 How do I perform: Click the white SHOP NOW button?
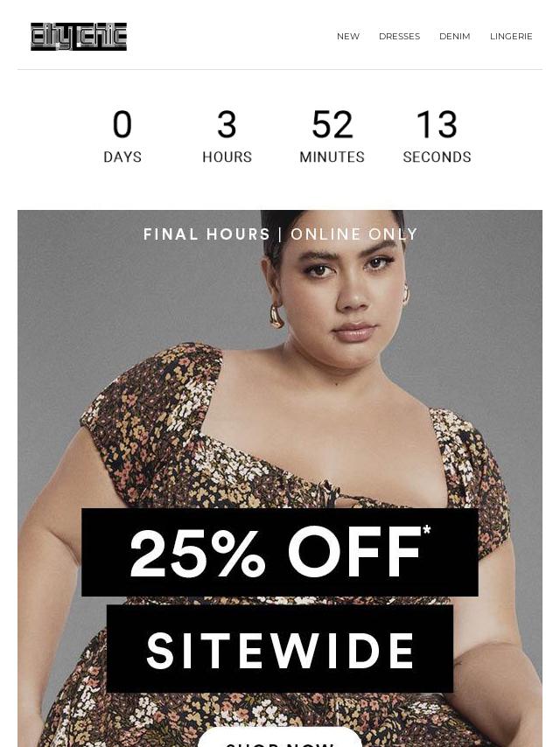[x=280, y=737]
